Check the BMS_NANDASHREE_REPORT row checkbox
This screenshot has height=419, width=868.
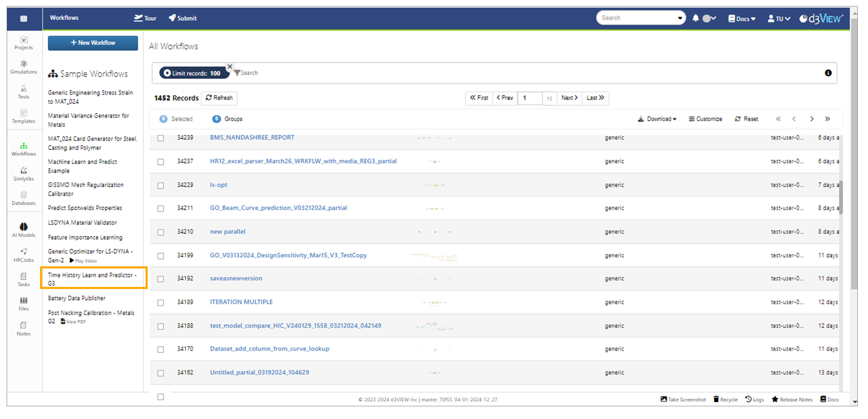point(160,138)
